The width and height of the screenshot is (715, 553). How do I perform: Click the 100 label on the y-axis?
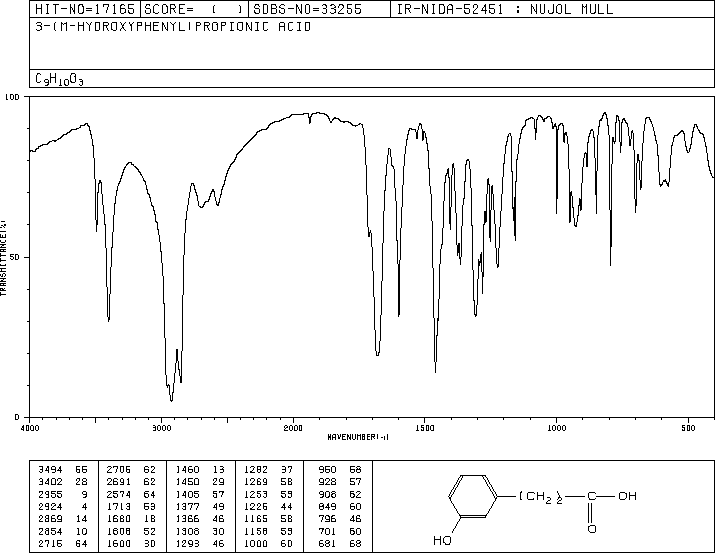[x=12, y=97]
